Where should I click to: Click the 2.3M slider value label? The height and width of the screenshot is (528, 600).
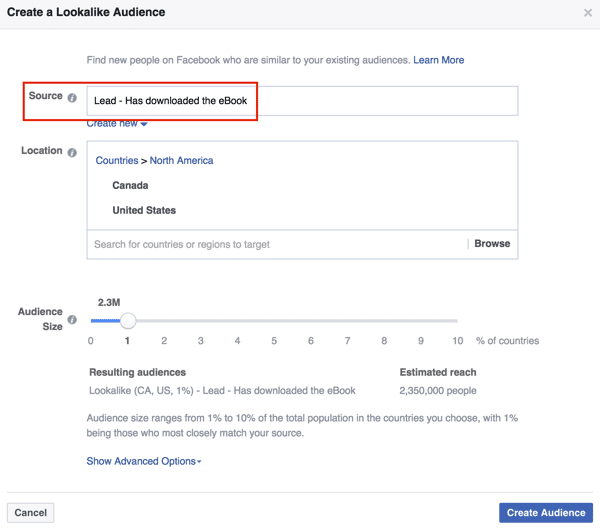pyautogui.click(x=109, y=302)
